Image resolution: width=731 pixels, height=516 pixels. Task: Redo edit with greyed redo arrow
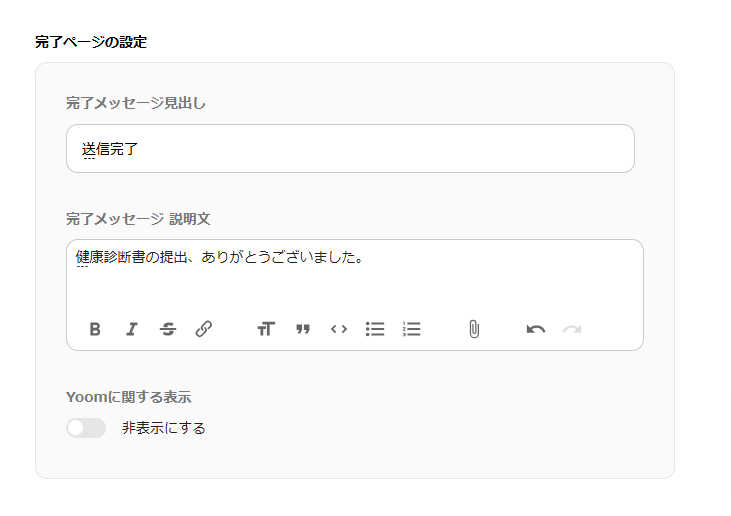[572, 330]
